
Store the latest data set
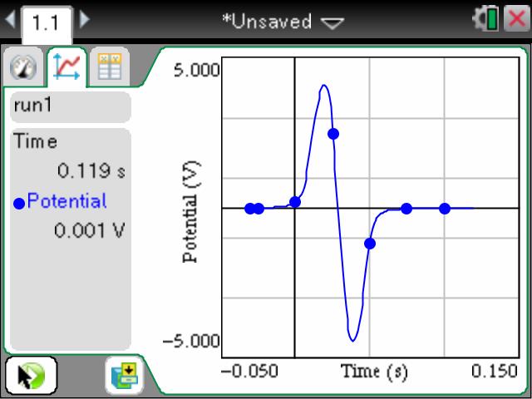click(123, 377)
